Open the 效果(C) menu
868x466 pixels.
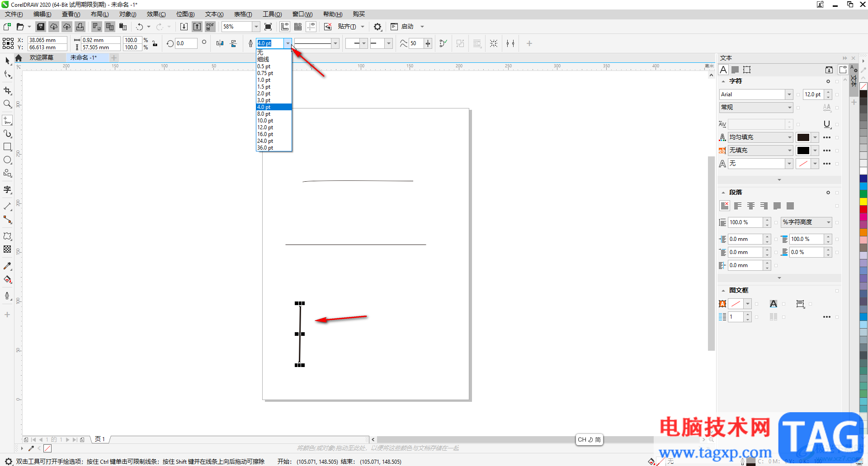tap(156, 14)
